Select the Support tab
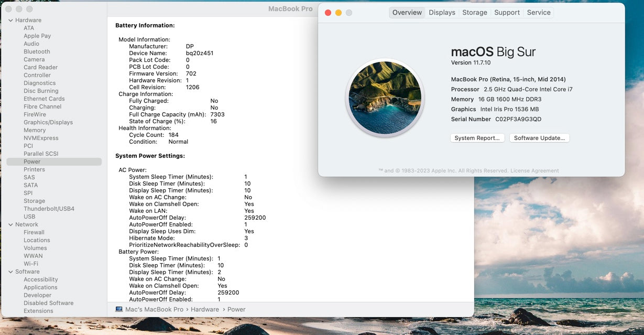The image size is (644, 335). (507, 13)
